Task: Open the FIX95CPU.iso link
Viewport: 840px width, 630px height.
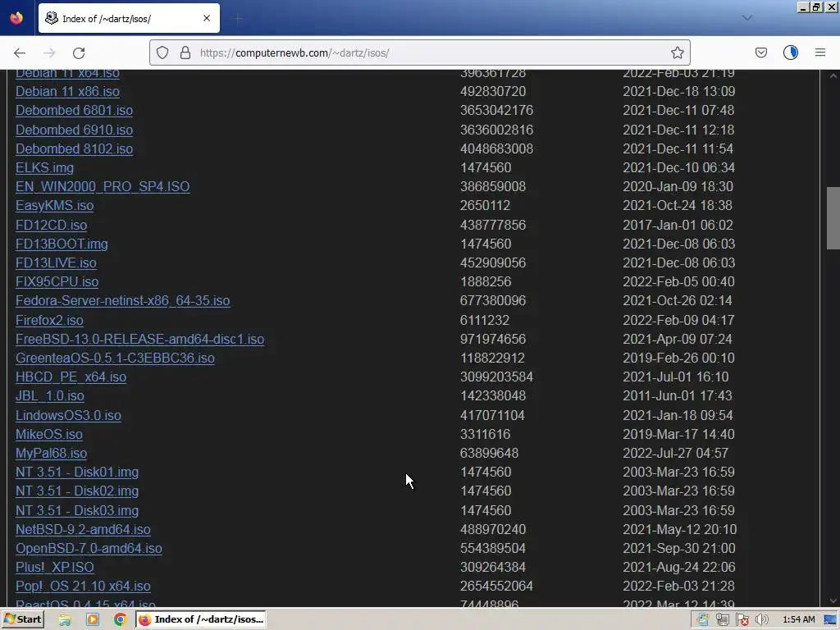Action: click(x=57, y=281)
